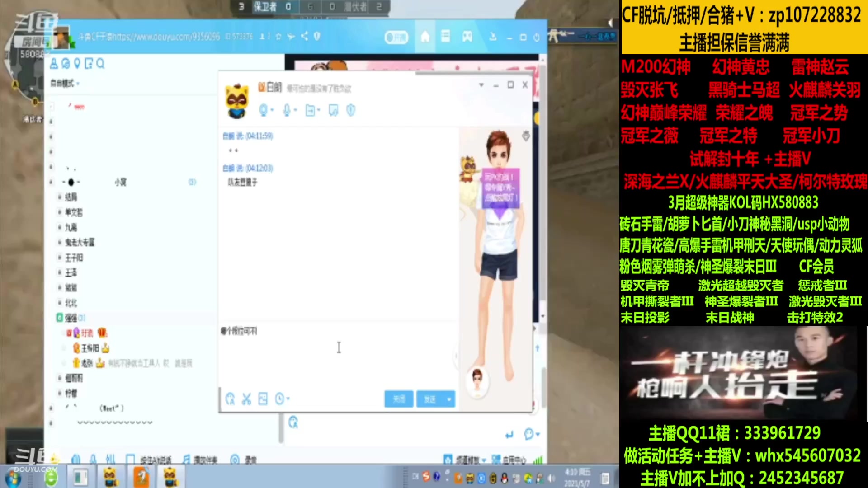
Task: Open the game controller icon in the YY header
Action: pyautogui.click(x=467, y=37)
